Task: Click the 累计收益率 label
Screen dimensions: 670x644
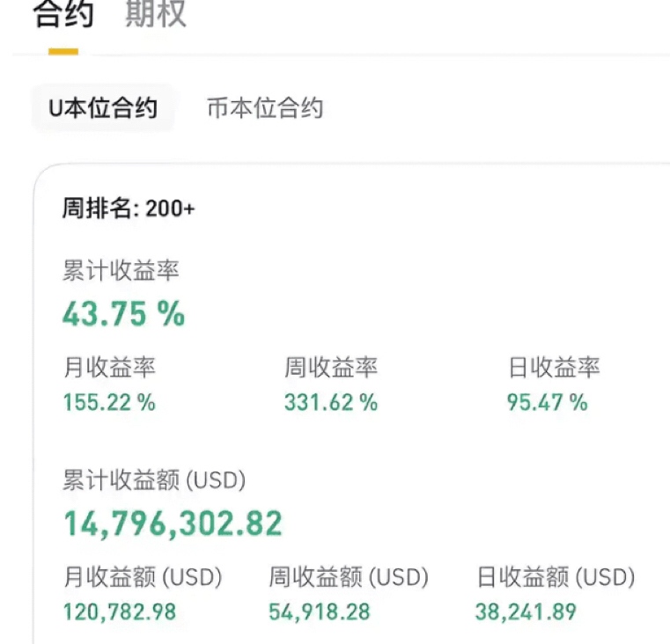Action: click(x=121, y=270)
